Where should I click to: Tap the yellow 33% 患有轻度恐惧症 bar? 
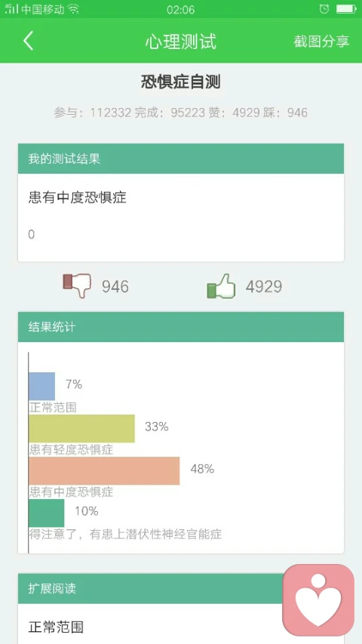(x=81, y=428)
